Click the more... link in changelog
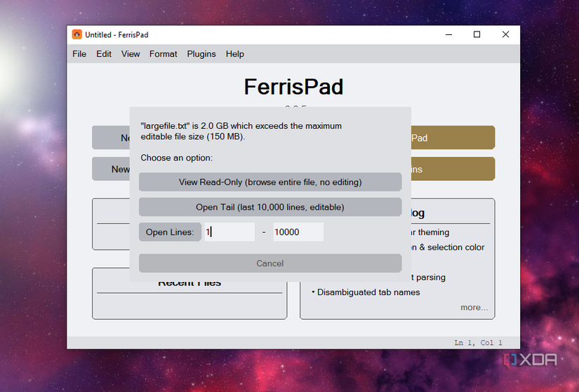The width and height of the screenshot is (579, 392). 474,307
